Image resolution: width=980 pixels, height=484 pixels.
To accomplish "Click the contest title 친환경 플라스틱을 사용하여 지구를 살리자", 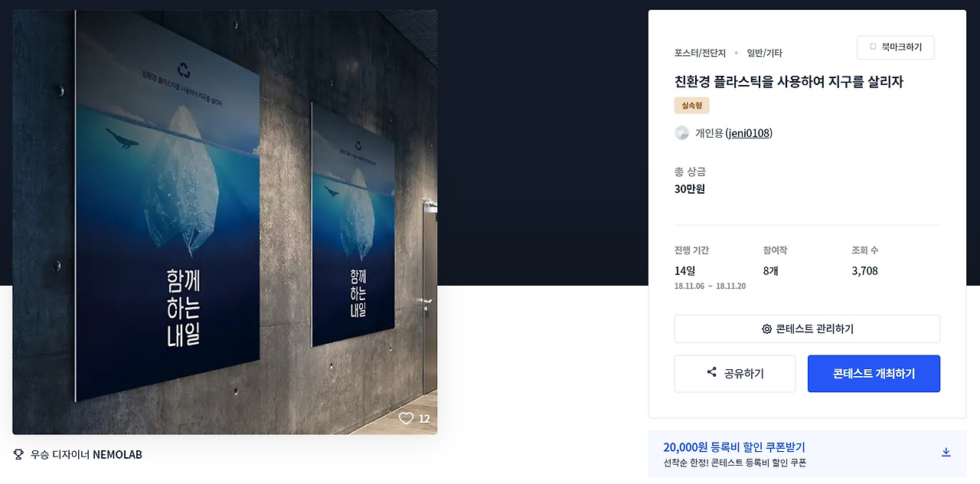I will 789,82.
